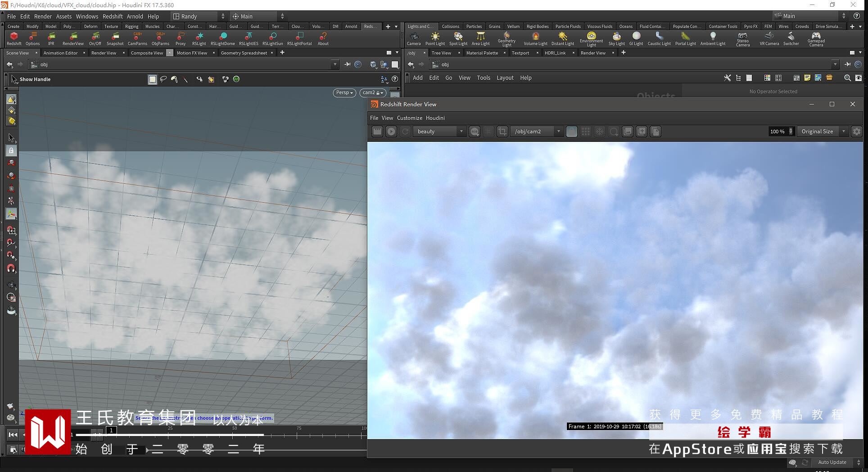
Task: Switch to the Geometry Spreadsheet tab
Action: coord(244,53)
